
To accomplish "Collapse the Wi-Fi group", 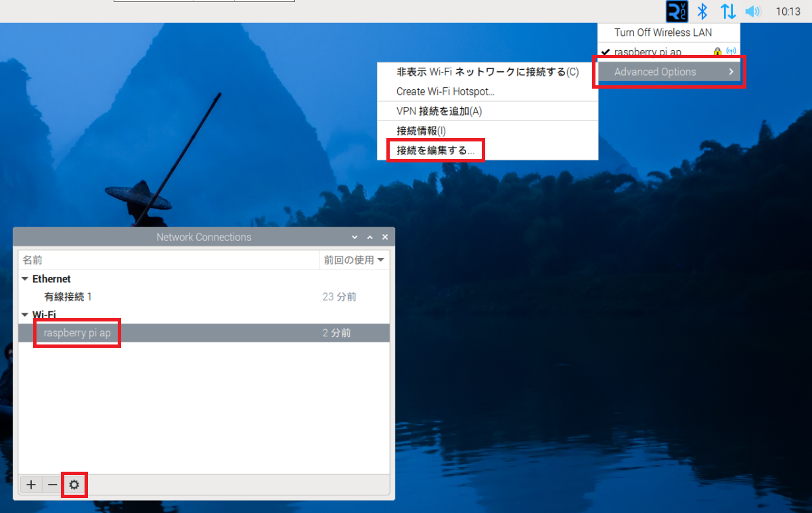I will pyautogui.click(x=26, y=315).
